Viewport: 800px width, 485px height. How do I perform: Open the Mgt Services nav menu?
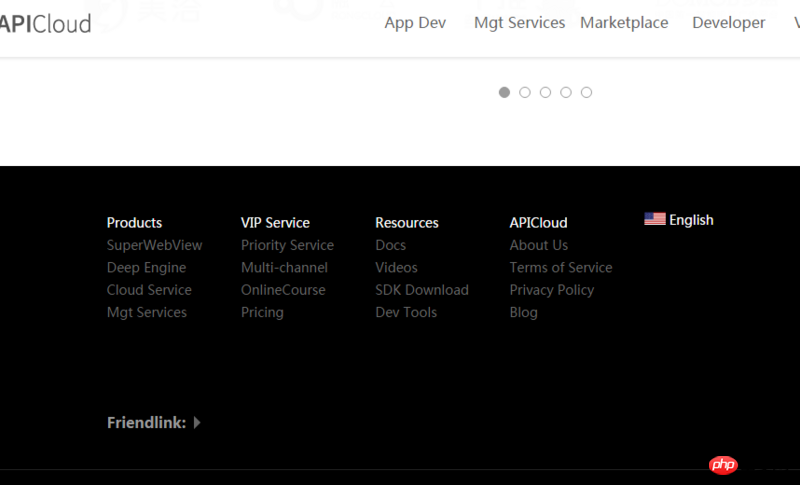pyautogui.click(x=519, y=23)
